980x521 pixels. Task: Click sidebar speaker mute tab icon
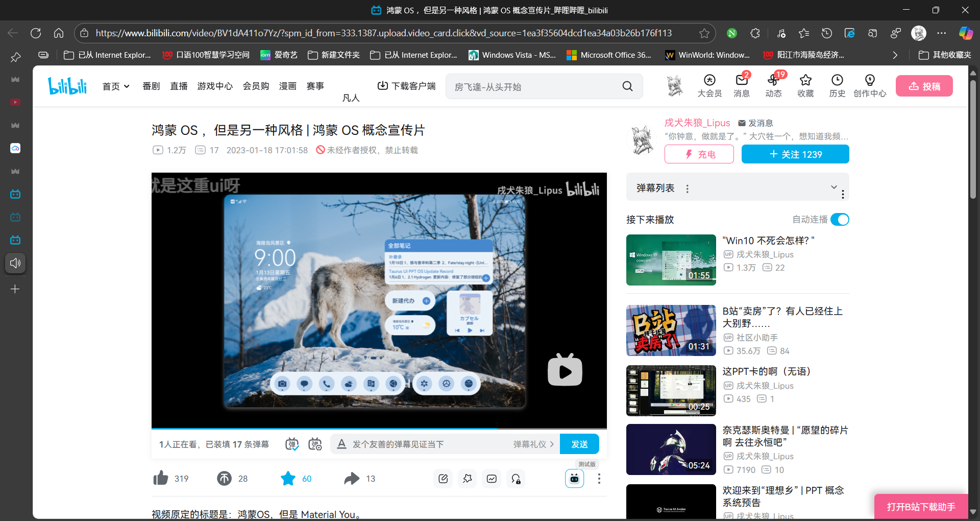click(x=15, y=263)
